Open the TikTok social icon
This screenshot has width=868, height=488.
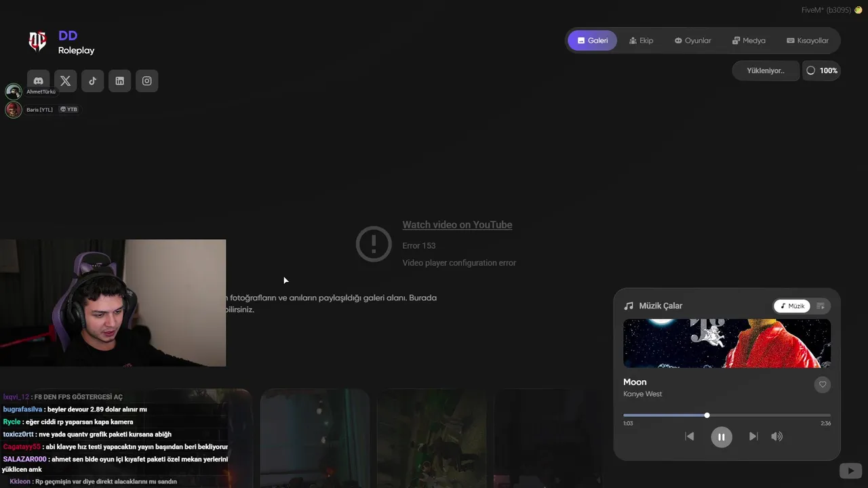pos(93,81)
